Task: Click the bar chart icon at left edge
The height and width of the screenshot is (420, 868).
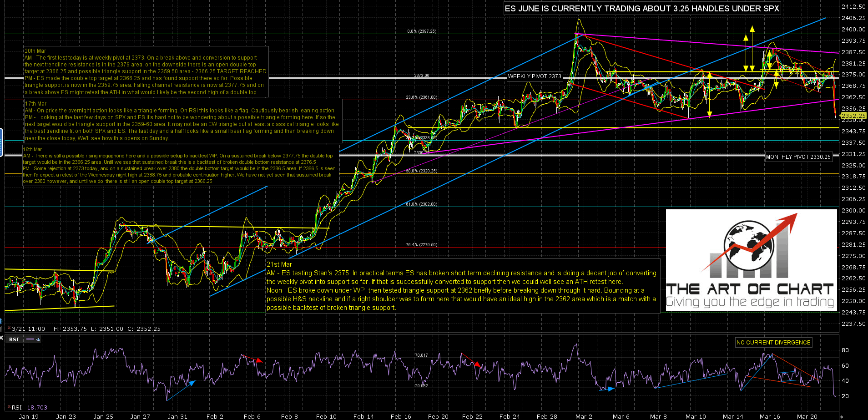Action: pos(2,329)
